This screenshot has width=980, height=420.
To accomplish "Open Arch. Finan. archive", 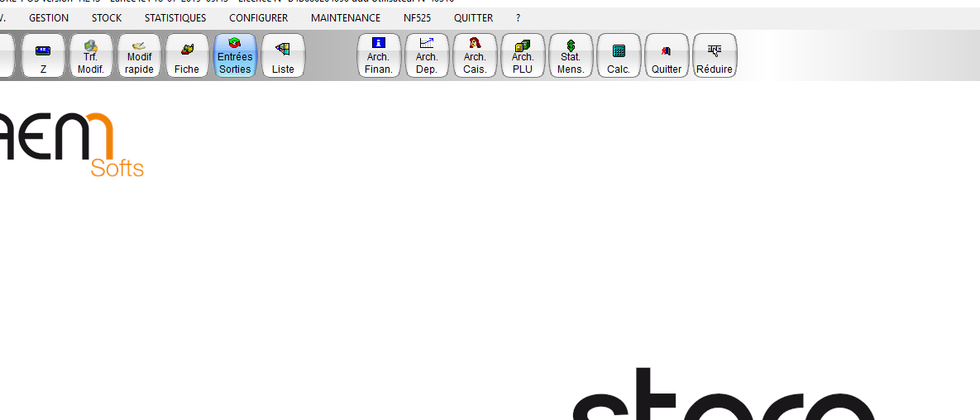I will point(379,56).
